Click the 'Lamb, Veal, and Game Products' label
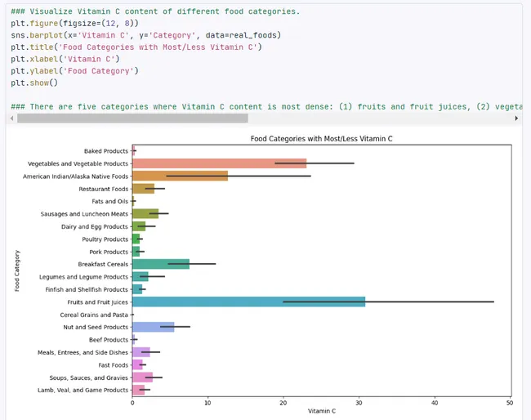Viewport: 531px width, 420px height. 83,390
